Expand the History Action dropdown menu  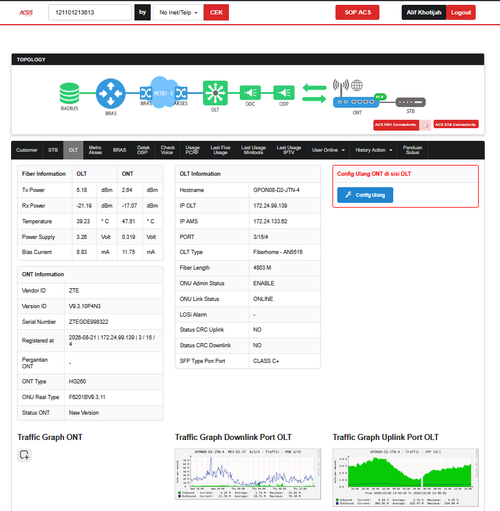[374, 150]
